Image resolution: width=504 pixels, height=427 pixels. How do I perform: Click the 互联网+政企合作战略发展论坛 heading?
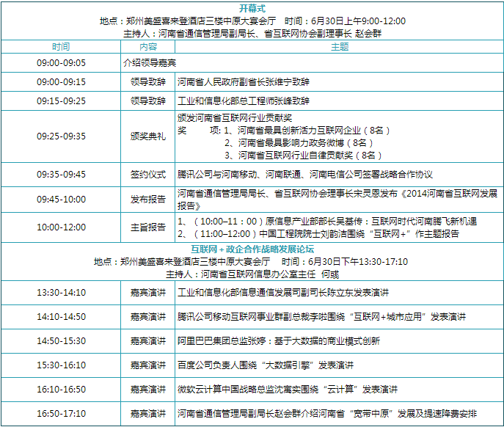tap(252, 249)
